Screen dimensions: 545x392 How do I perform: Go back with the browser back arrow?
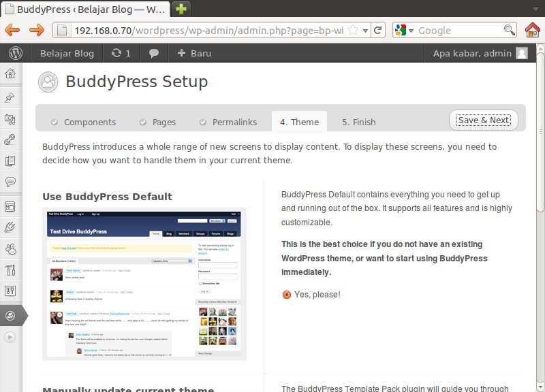click(x=12, y=30)
